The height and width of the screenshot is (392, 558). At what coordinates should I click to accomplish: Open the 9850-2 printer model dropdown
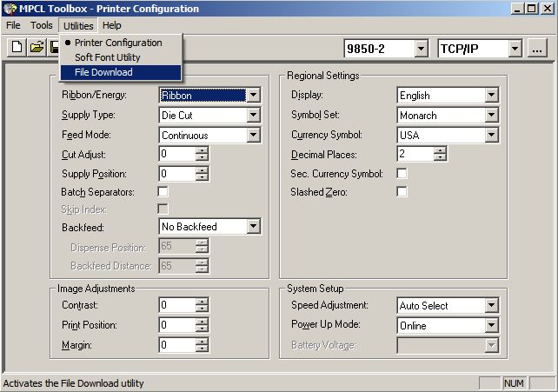(x=421, y=49)
